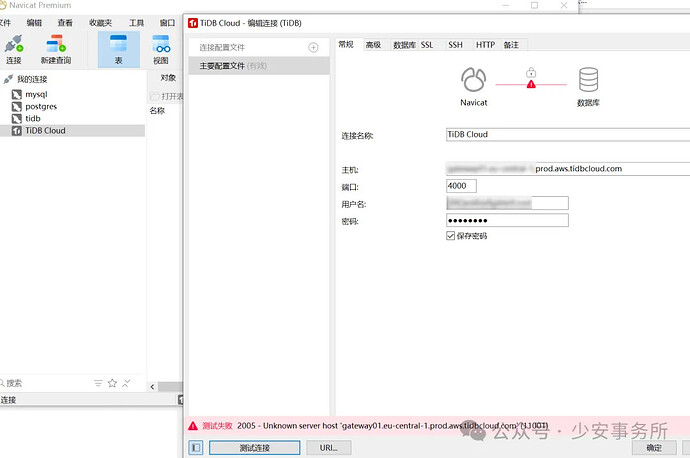Viewport: 690px width, 458px height.
Task: Open 工具 tools menu
Action: tap(136, 22)
